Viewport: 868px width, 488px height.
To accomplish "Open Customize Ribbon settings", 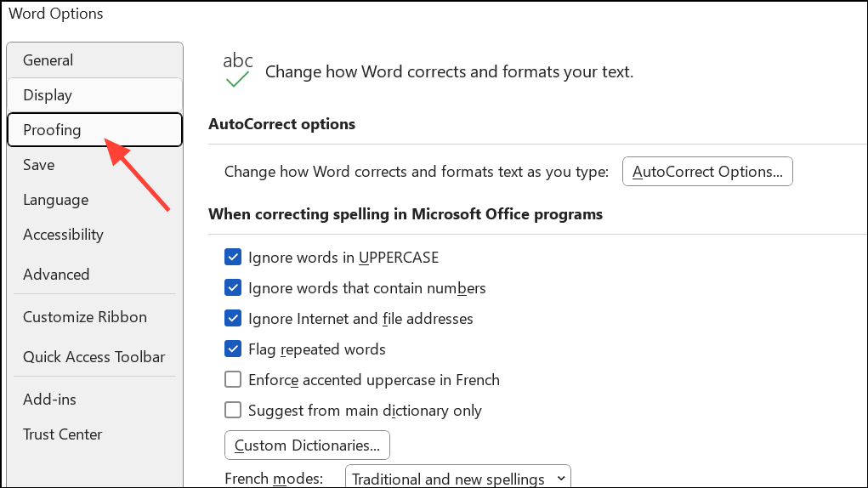I will tap(85, 317).
